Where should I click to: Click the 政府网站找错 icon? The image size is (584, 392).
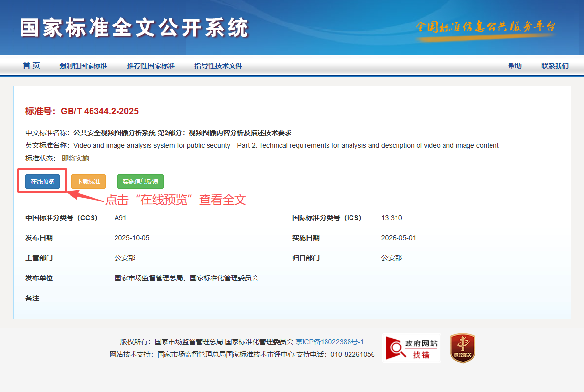click(411, 348)
